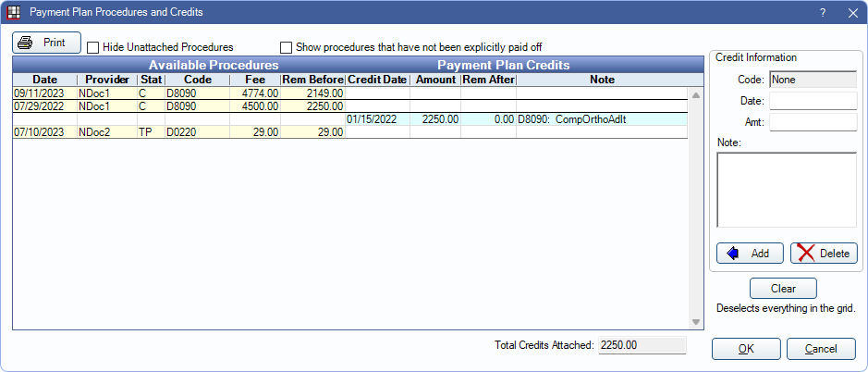Click the Open Dental window icon
The width and height of the screenshot is (868, 372).
click(x=14, y=13)
